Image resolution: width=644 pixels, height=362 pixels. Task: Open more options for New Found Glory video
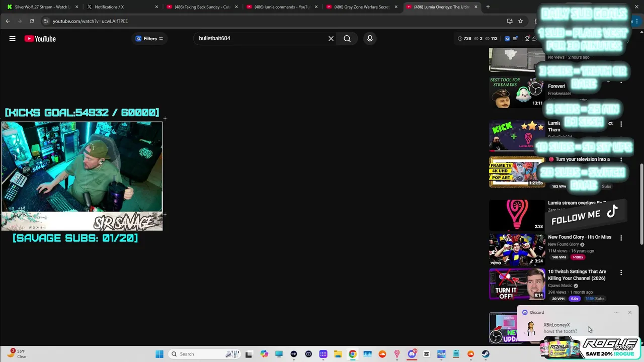621,238
